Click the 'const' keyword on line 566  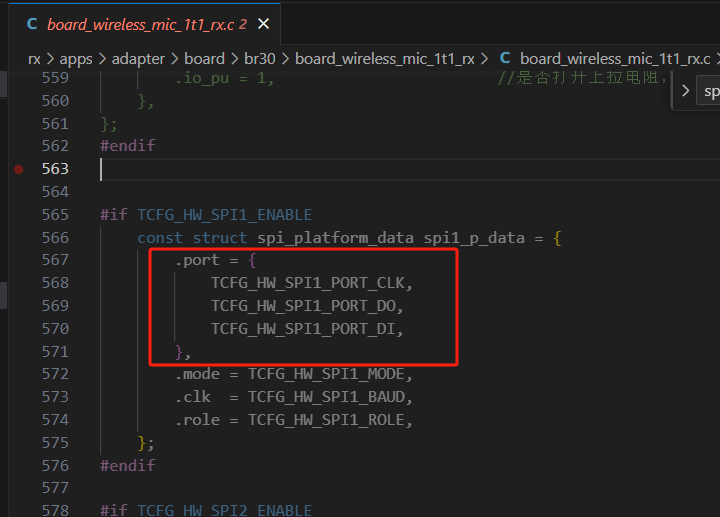pyautogui.click(x=160, y=238)
